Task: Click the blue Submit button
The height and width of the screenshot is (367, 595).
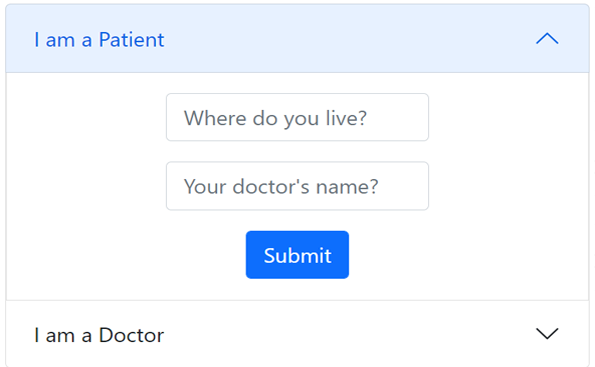Action: pos(297,255)
